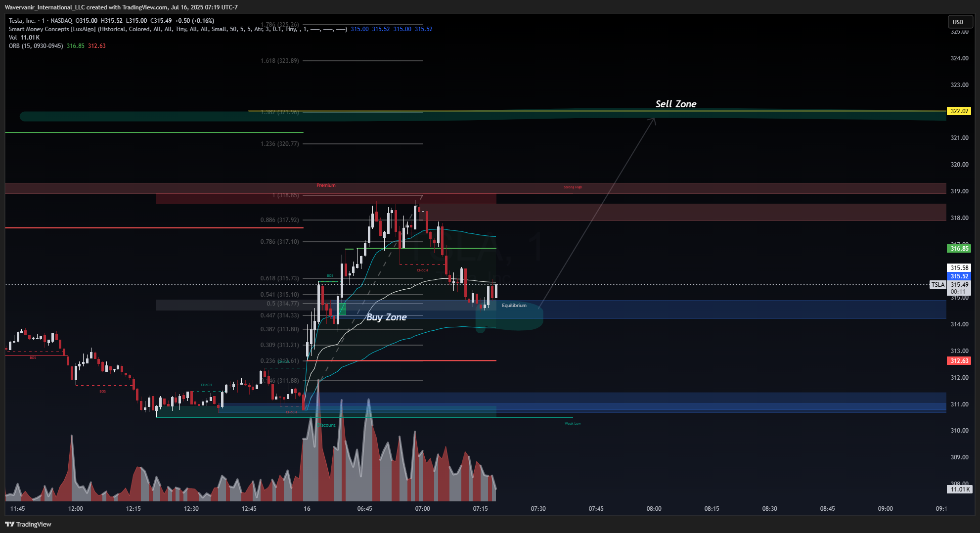This screenshot has width=980, height=533.
Task: Click the 321.00 price scale value
Action: 960,138
